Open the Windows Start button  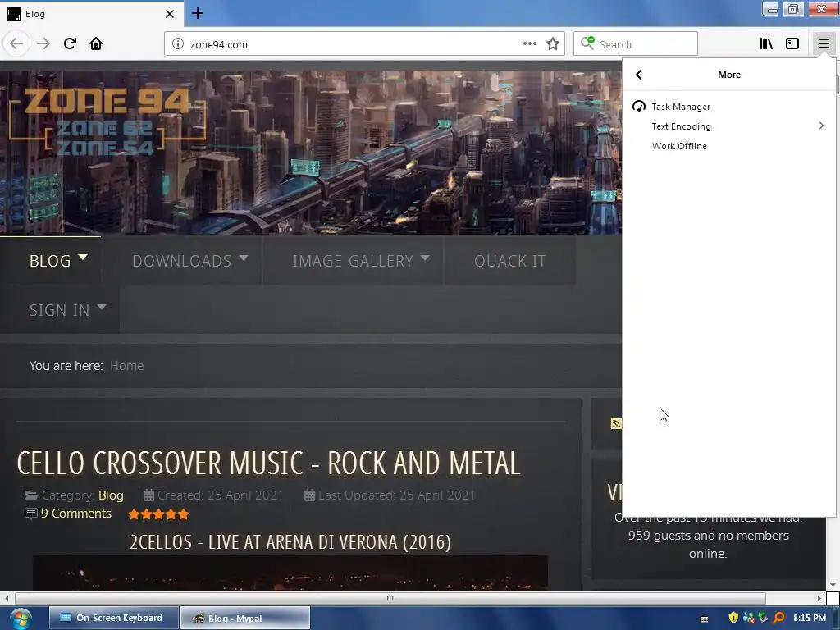[20, 619]
